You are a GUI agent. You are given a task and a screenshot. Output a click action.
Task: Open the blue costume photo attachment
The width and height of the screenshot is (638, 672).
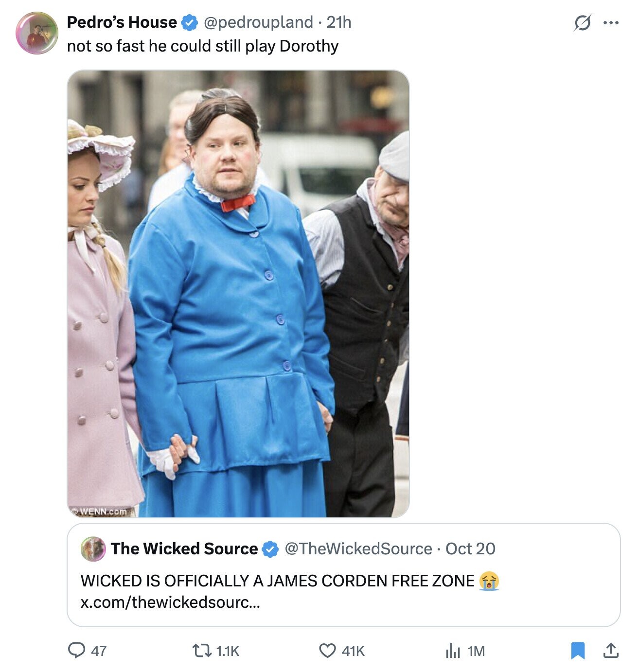(238, 294)
